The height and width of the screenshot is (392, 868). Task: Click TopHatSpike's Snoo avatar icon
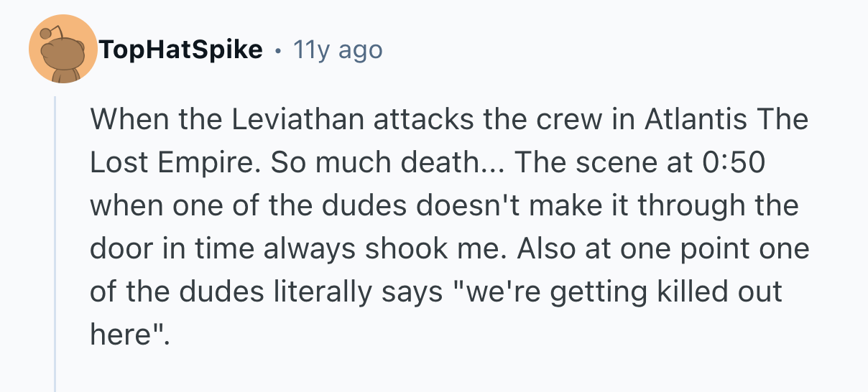pyautogui.click(x=63, y=50)
